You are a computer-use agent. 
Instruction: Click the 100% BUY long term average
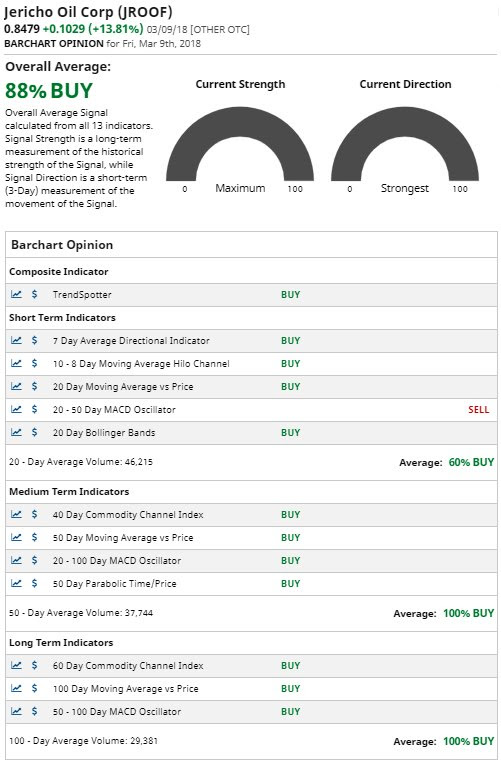pyautogui.click(x=468, y=742)
